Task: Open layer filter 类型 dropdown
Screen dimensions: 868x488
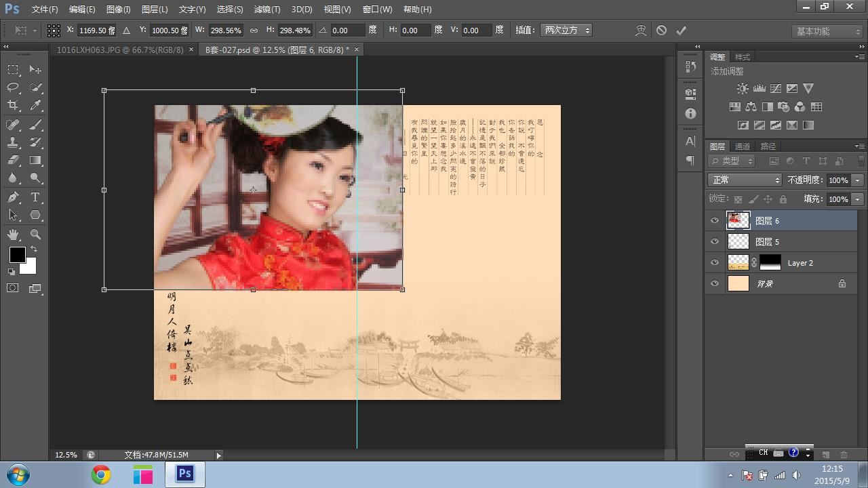Action: 732,161
